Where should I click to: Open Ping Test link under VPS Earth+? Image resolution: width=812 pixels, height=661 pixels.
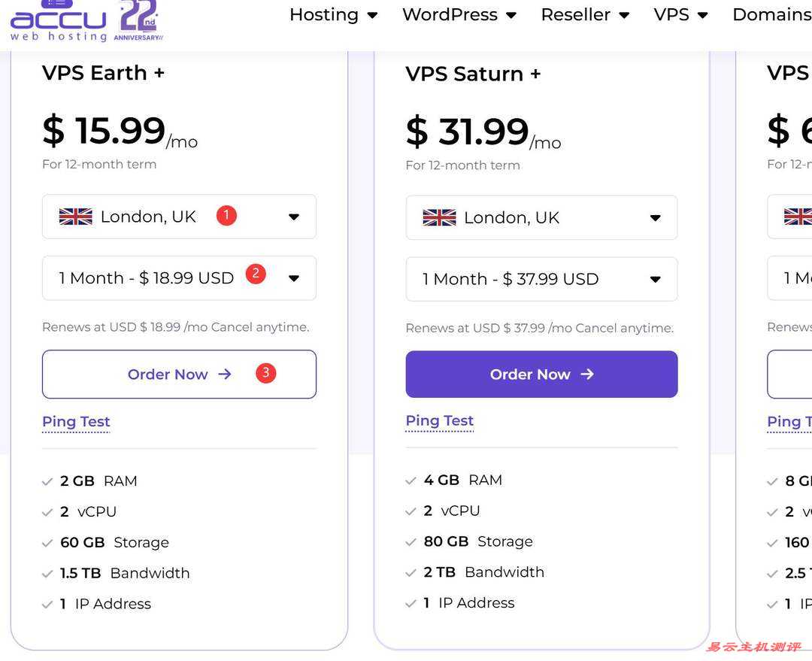coord(76,422)
